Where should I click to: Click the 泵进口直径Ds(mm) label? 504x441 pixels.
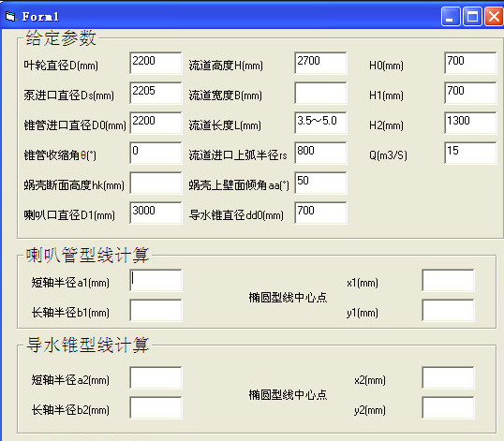(x=68, y=96)
